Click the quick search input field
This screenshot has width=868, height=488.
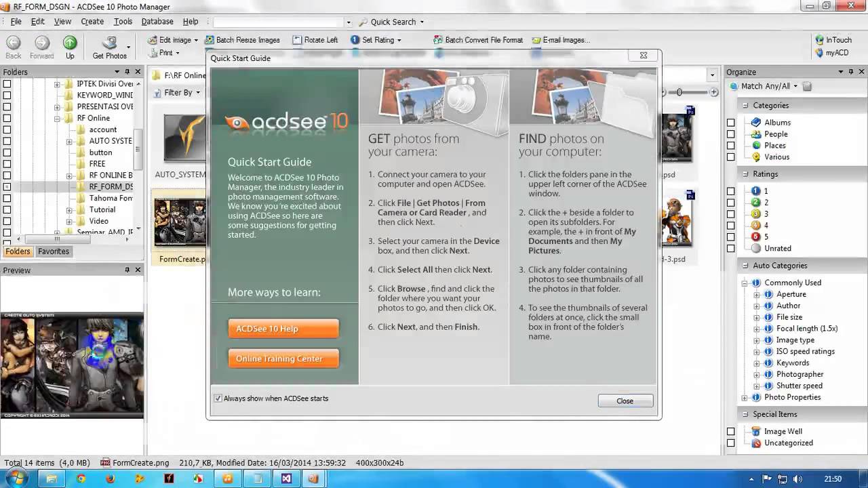click(279, 22)
